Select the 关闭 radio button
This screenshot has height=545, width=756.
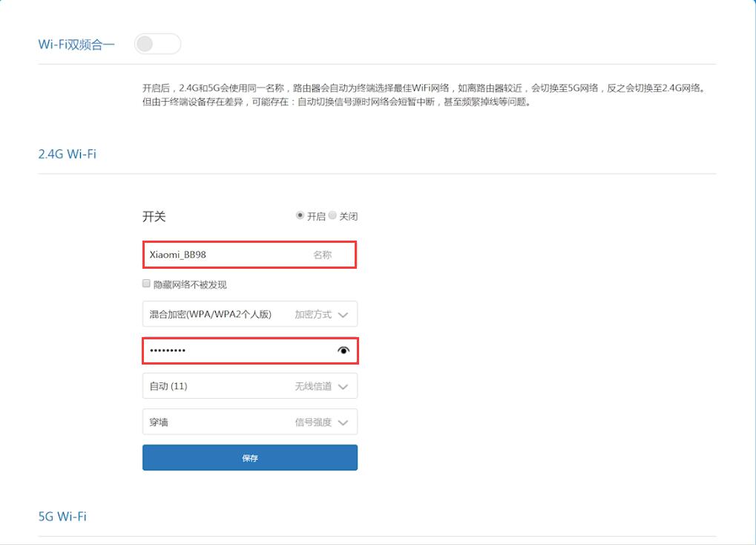coord(332,215)
